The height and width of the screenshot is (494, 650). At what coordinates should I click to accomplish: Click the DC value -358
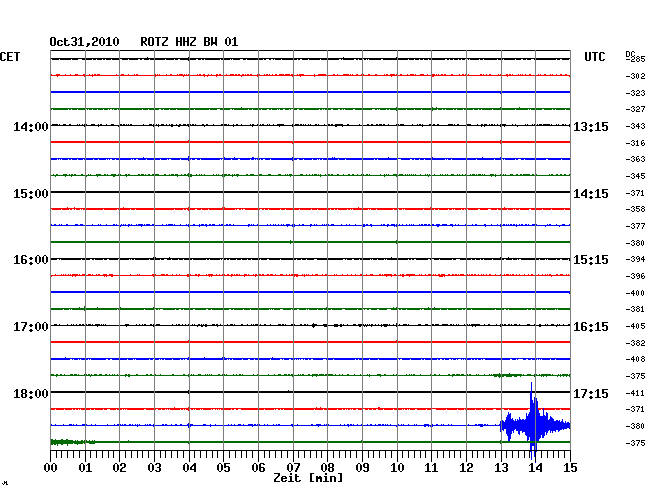635,209
